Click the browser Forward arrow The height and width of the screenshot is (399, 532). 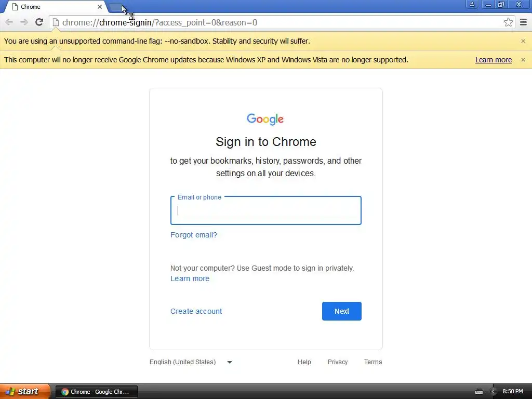tap(24, 22)
